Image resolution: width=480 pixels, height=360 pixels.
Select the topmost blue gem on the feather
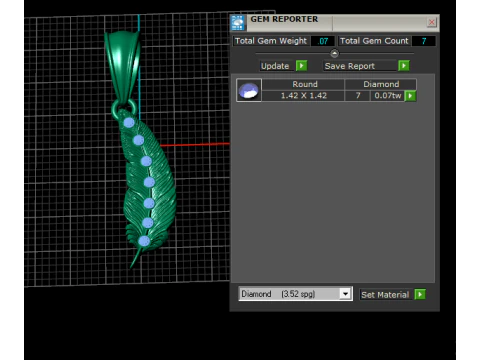129,123
